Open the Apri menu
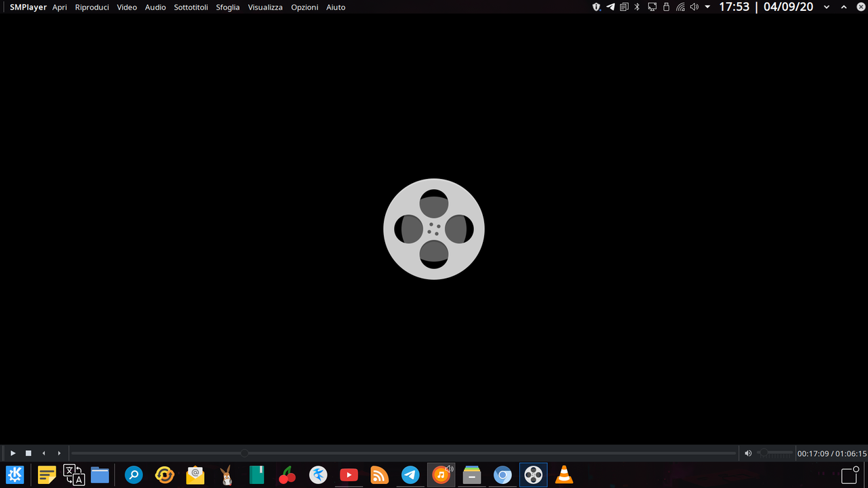 (60, 7)
